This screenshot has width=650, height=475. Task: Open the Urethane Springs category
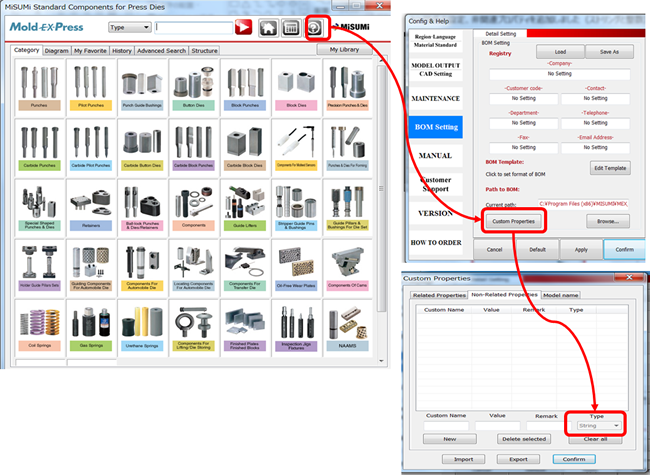pyautogui.click(x=142, y=328)
